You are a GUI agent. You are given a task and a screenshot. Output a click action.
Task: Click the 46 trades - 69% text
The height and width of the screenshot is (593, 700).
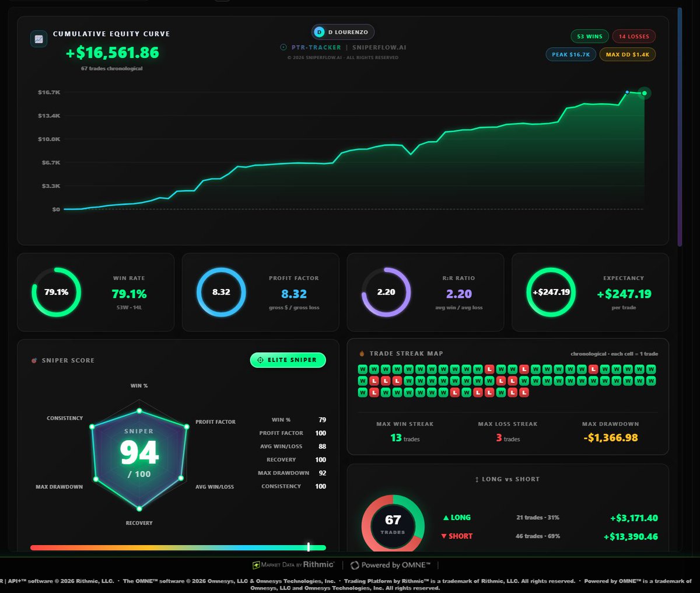(538, 536)
